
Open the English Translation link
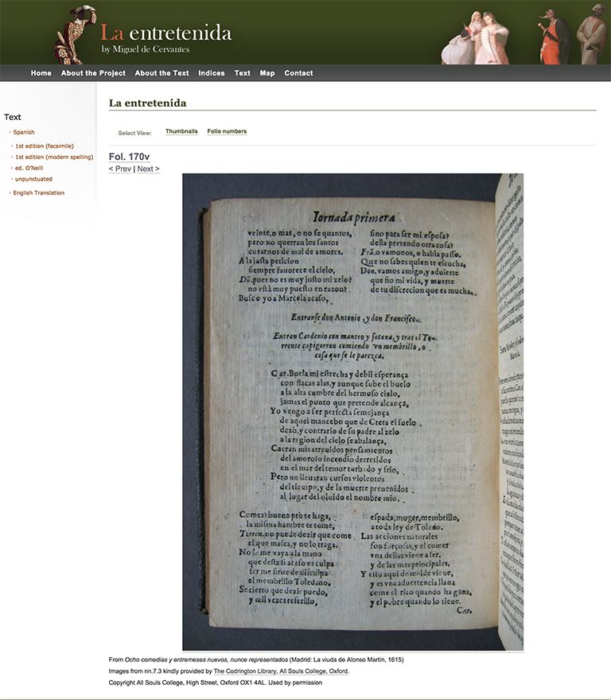38,192
